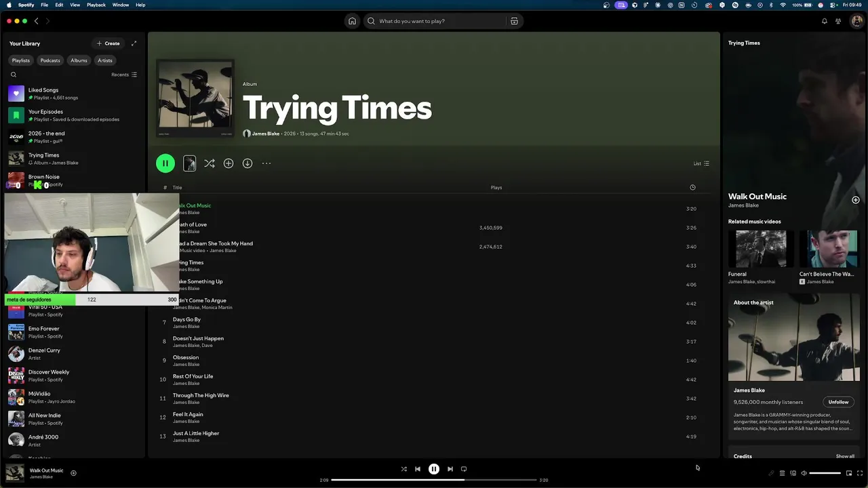Open the Discover Weekly playlist
The width and height of the screenshot is (868, 488).
pos(73,375)
